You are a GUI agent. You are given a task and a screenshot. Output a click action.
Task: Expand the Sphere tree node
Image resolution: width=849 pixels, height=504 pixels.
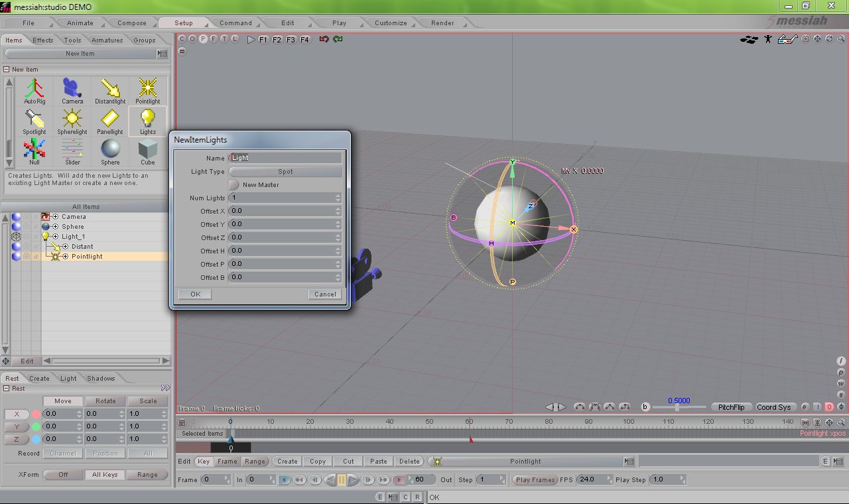[x=56, y=227]
